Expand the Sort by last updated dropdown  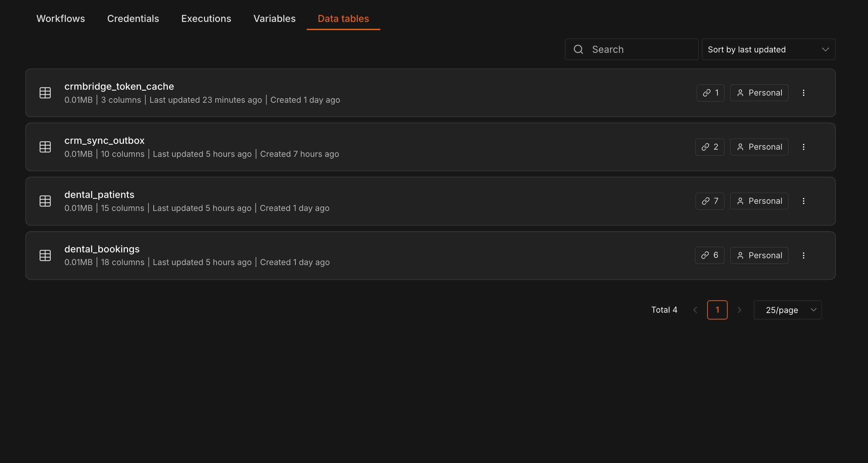click(768, 49)
